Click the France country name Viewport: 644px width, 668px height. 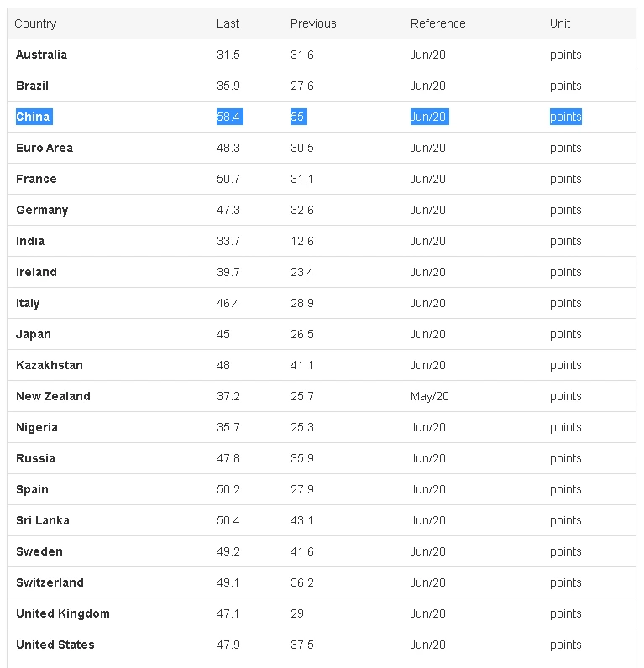(x=36, y=179)
